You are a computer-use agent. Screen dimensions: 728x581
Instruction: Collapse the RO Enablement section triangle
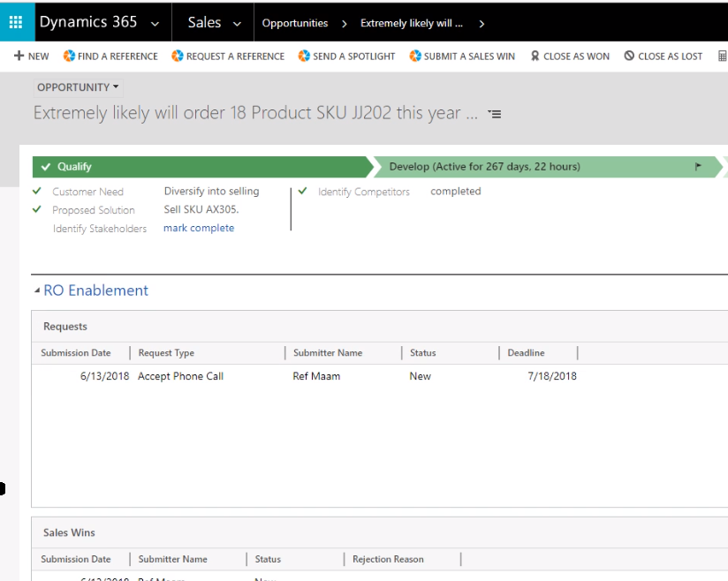click(x=37, y=290)
